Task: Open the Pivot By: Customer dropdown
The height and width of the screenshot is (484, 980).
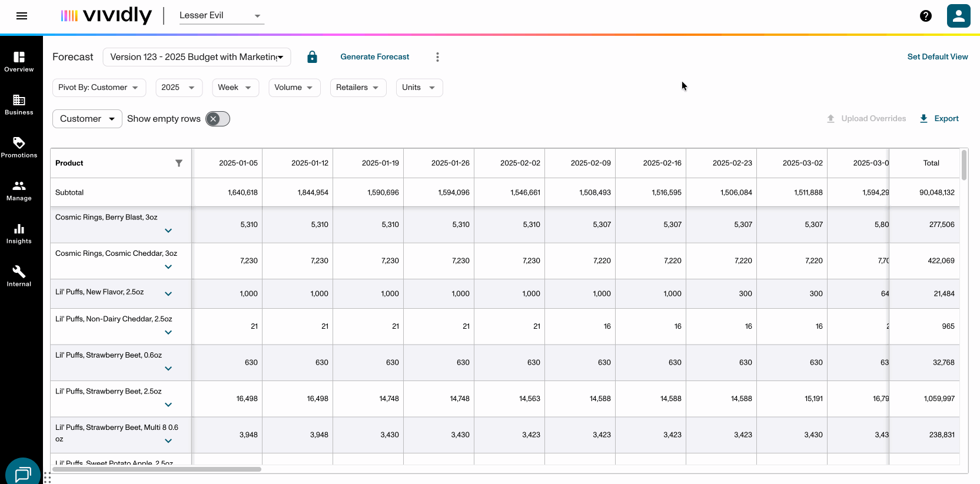Action: pos(99,88)
